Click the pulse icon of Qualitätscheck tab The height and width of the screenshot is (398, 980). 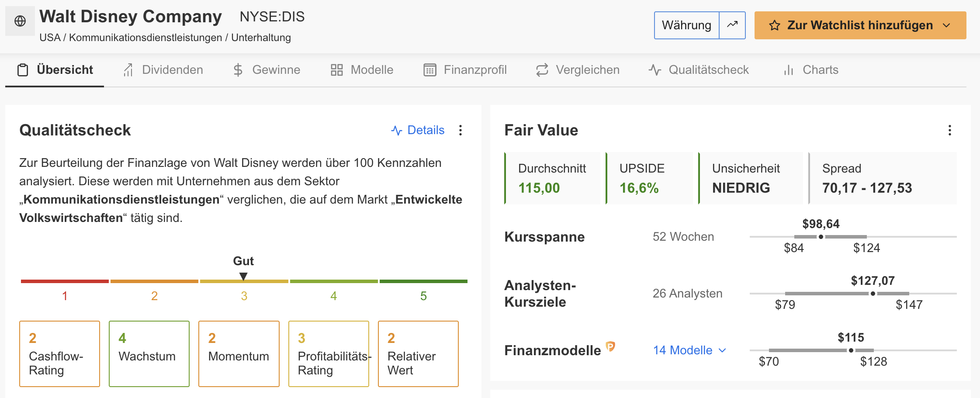coord(654,70)
